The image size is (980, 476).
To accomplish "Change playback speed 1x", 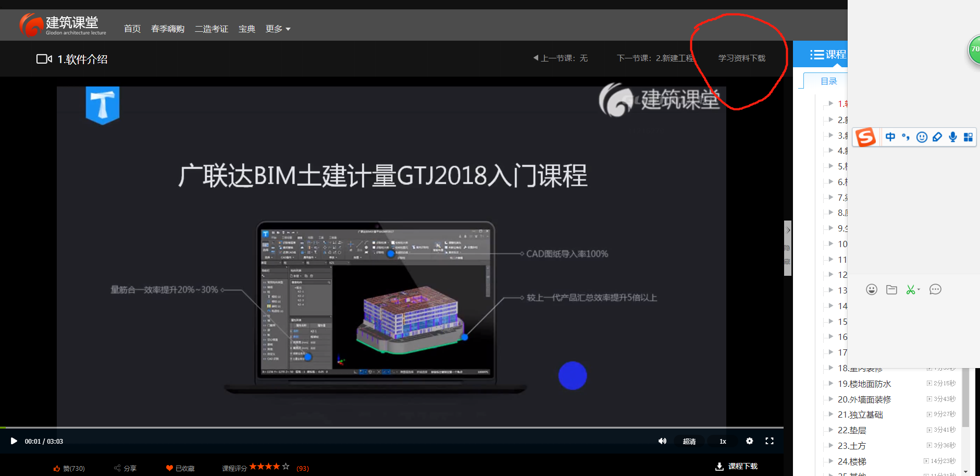I will coord(723,442).
